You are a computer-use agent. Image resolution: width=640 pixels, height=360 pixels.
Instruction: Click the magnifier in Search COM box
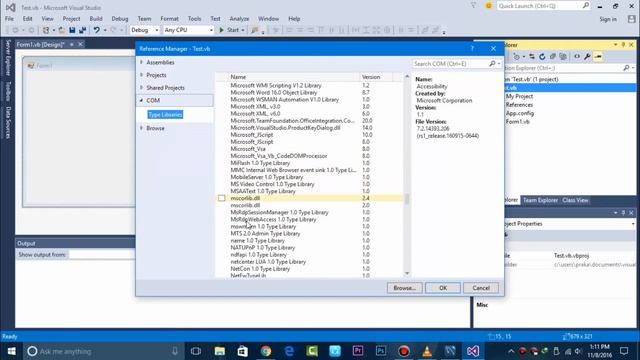click(x=492, y=64)
